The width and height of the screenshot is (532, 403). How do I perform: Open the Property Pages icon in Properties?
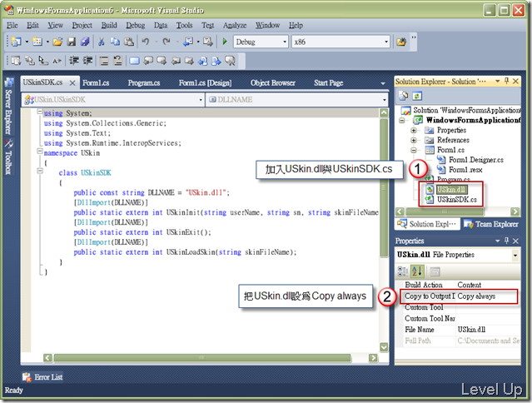(x=435, y=271)
